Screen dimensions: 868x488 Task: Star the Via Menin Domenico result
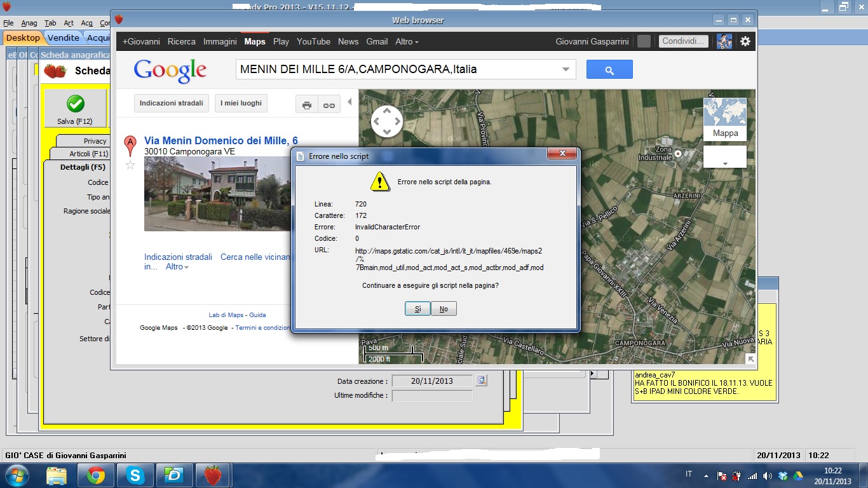click(x=130, y=165)
